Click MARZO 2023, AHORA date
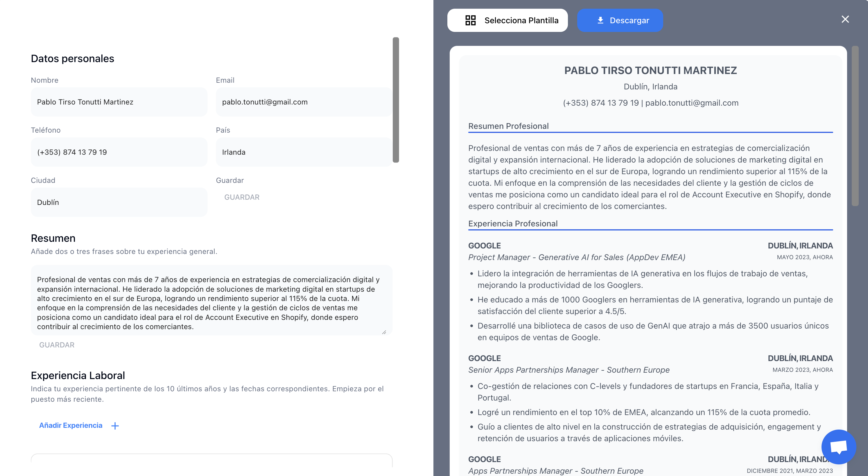The image size is (868, 476). coord(803,370)
